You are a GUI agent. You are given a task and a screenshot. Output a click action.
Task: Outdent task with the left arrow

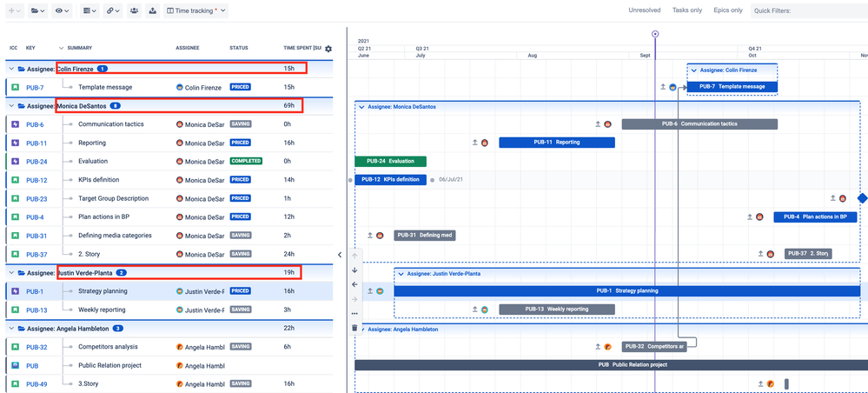pyautogui.click(x=354, y=284)
